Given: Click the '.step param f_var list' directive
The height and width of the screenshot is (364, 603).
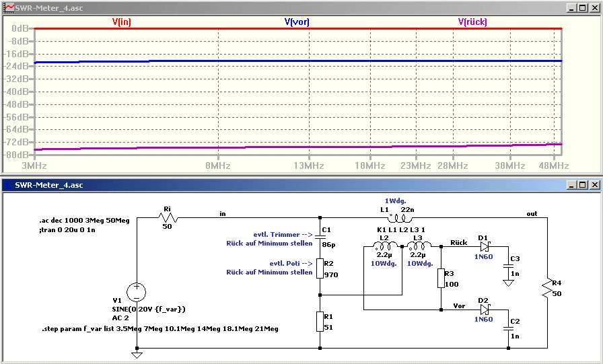Looking at the screenshot, I should pyautogui.click(x=160, y=328).
